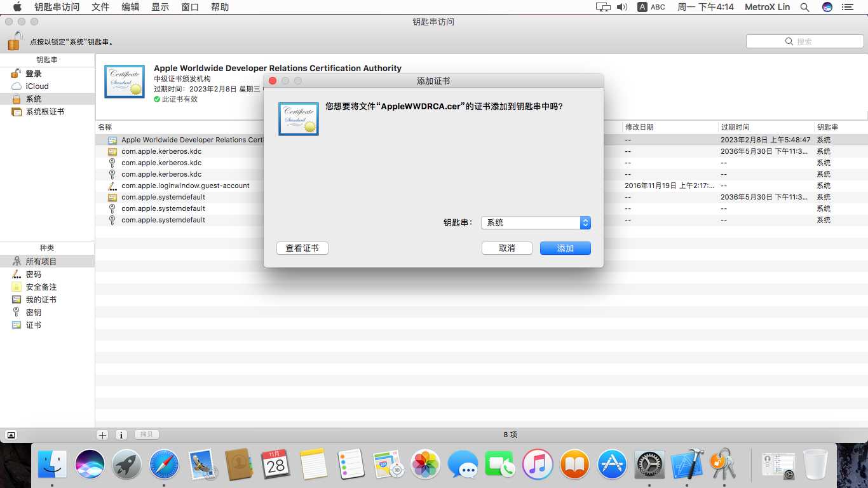Open Calendar from the Dock
The image size is (868, 488).
coord(276,464)
